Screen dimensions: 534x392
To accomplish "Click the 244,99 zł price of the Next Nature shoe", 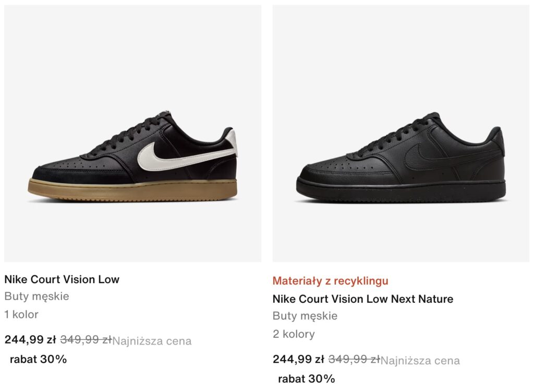I will (x=298, y=359).
